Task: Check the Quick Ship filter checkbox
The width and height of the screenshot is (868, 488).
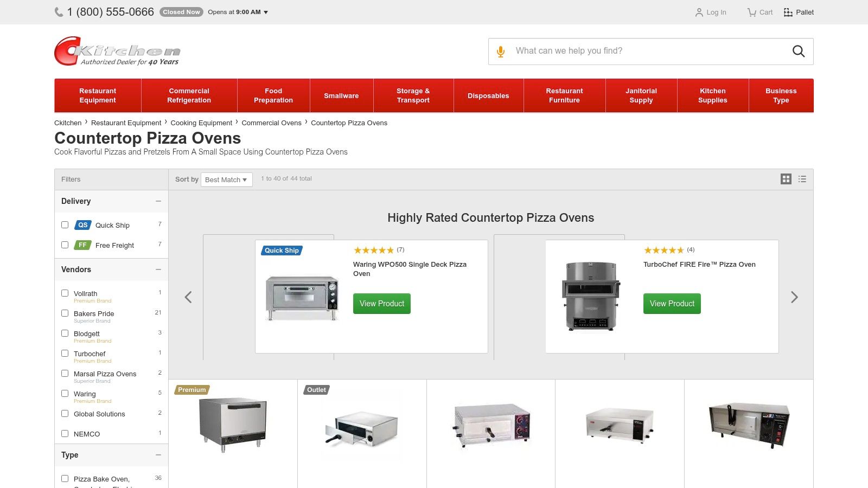Action: tap(65, 224)
